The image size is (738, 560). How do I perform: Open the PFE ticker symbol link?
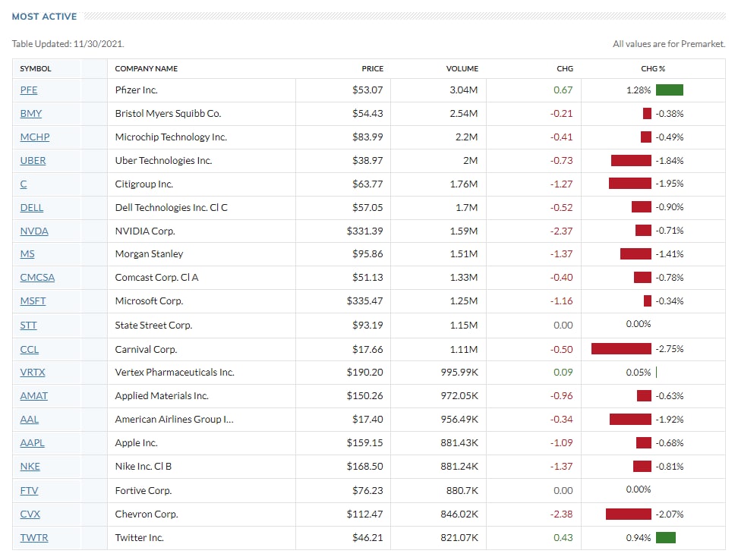coord(29,90)
